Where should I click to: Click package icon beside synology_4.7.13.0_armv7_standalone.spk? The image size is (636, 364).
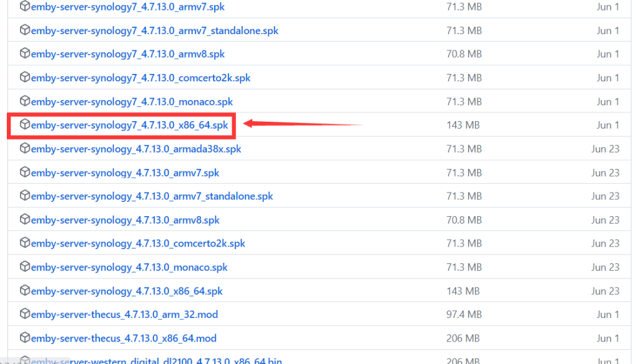(25, 195)
